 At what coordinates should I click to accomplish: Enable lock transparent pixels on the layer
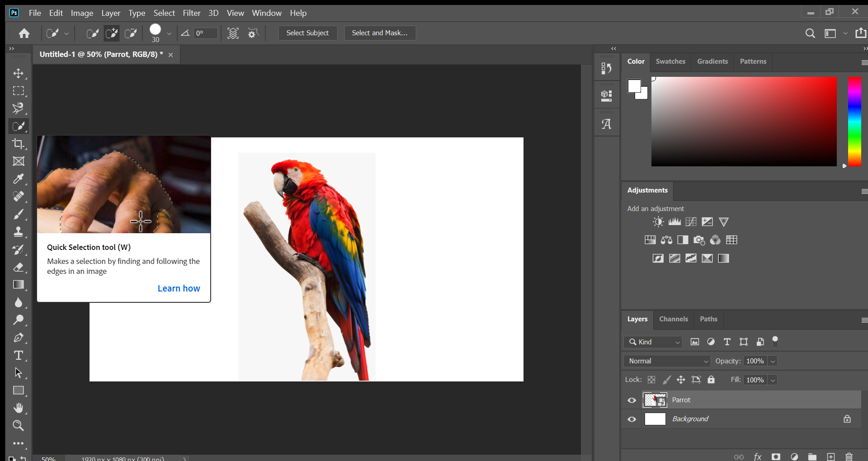[651, 380]
